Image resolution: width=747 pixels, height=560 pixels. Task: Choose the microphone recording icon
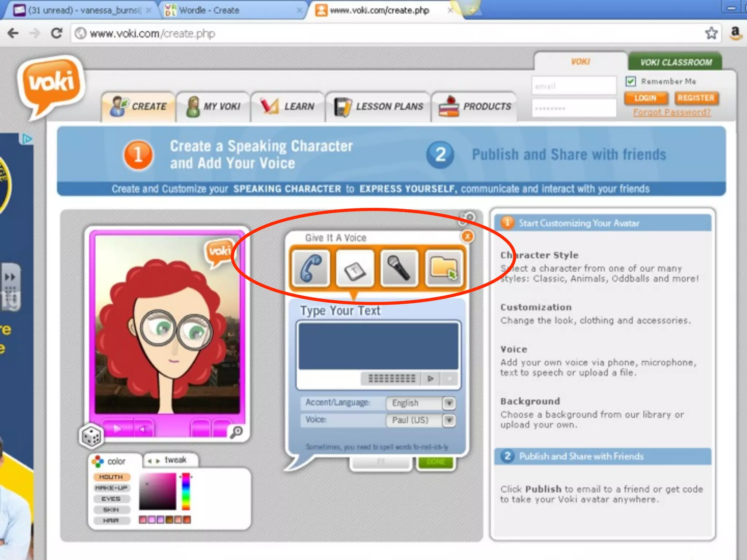point(399,268)
